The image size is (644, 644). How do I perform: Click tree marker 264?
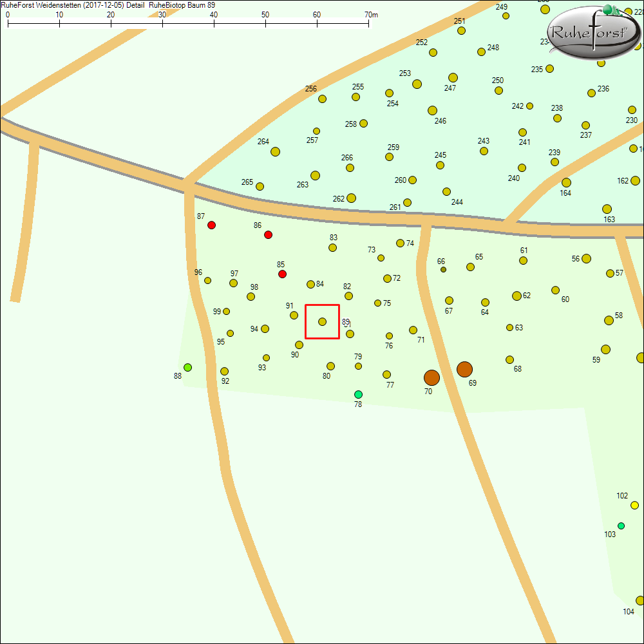275,151
